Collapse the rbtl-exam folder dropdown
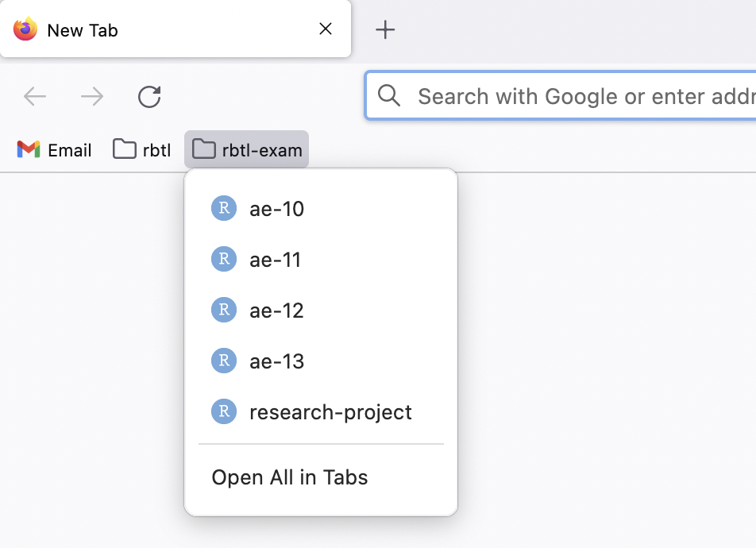 pos(246,149)
